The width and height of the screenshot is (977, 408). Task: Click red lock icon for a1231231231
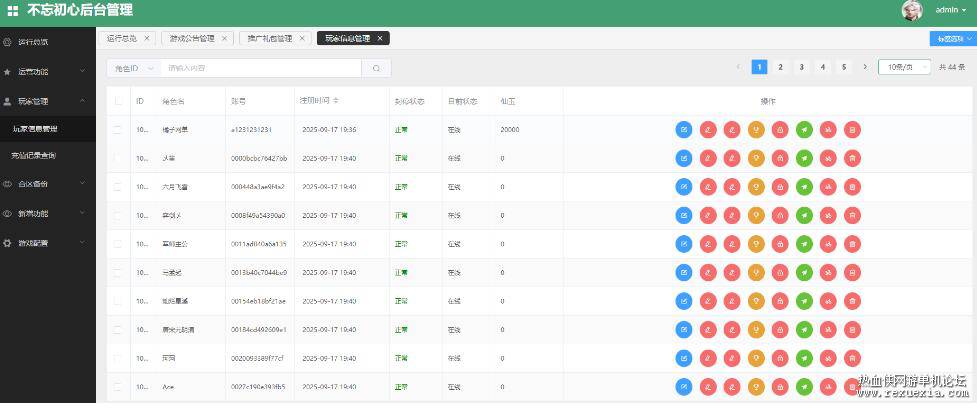780,130
